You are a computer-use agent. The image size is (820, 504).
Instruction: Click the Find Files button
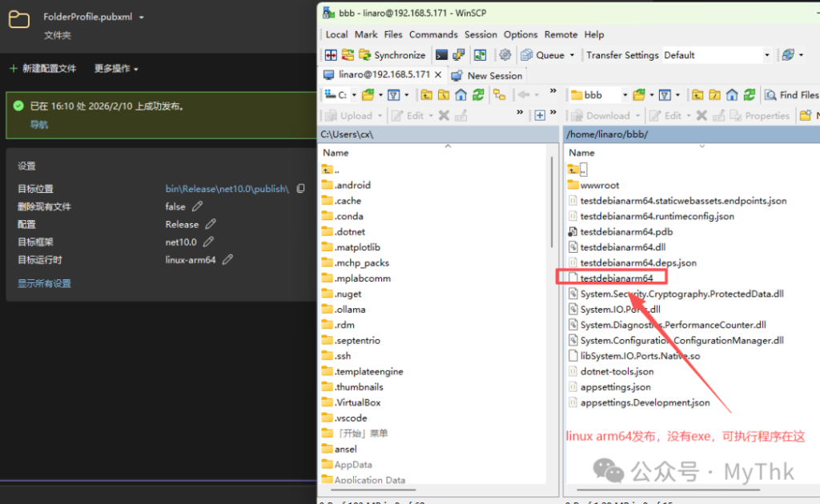click(x=790, y=95)
